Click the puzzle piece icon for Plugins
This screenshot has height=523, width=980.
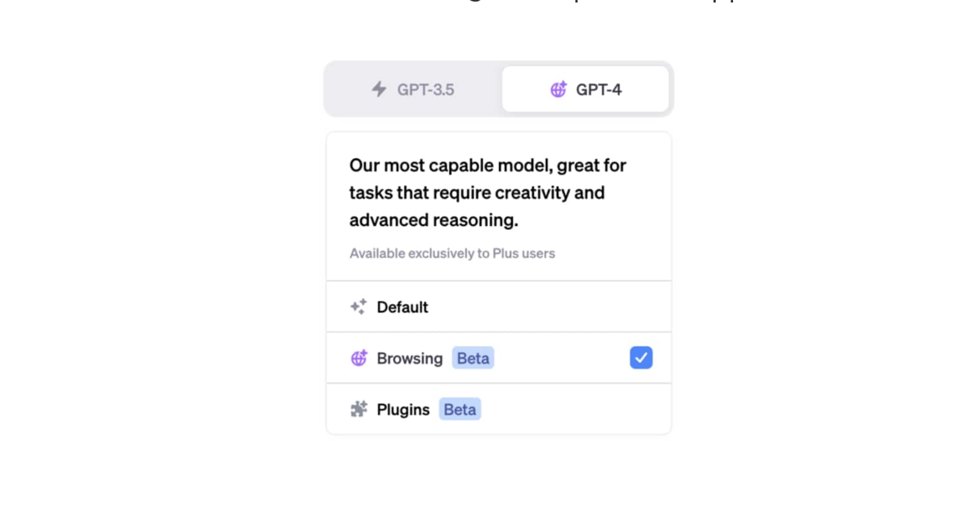(x=359, y=409)
